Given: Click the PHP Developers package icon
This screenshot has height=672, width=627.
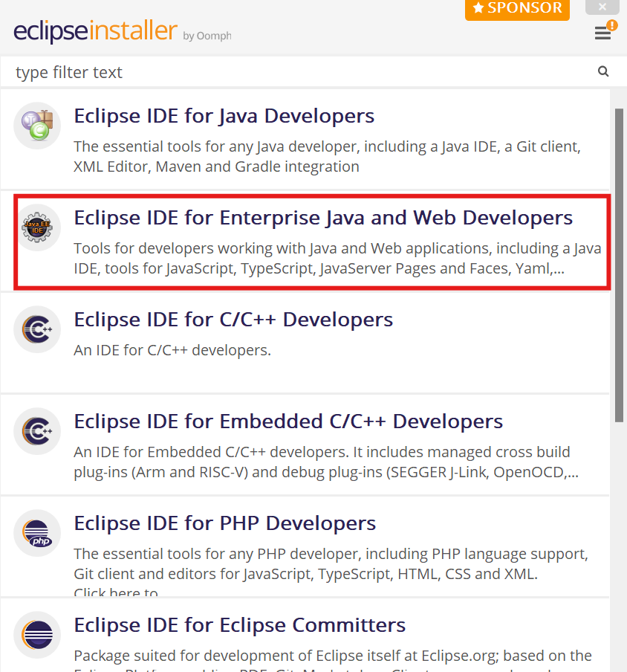Looking at the screenshot, I should [37, 533].
